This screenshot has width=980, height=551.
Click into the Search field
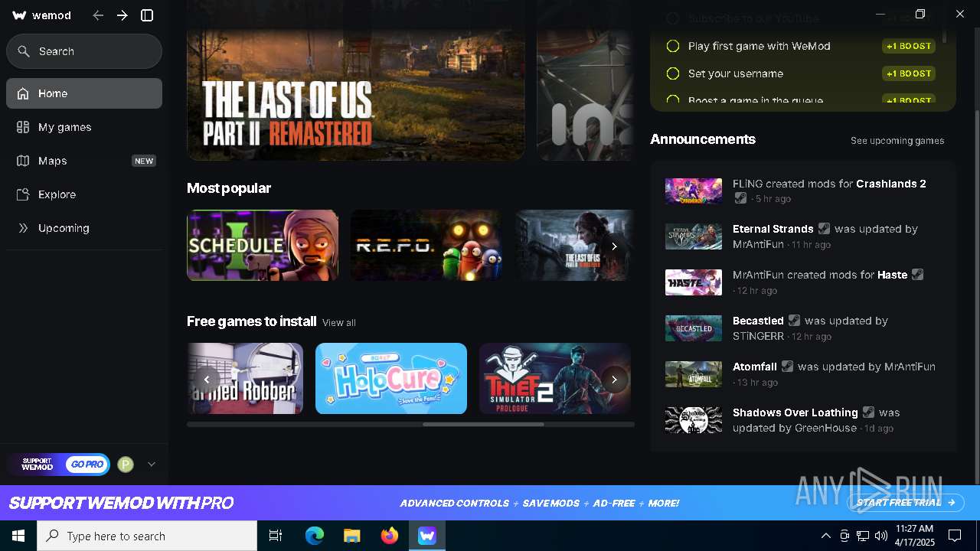(x=84, y=51)
